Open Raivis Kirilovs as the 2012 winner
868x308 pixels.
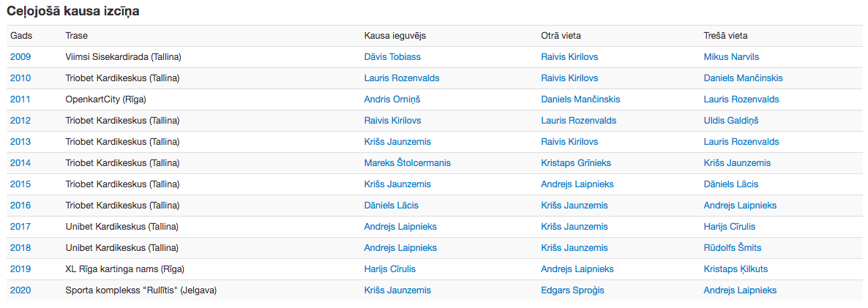click(x=392, y=121)
